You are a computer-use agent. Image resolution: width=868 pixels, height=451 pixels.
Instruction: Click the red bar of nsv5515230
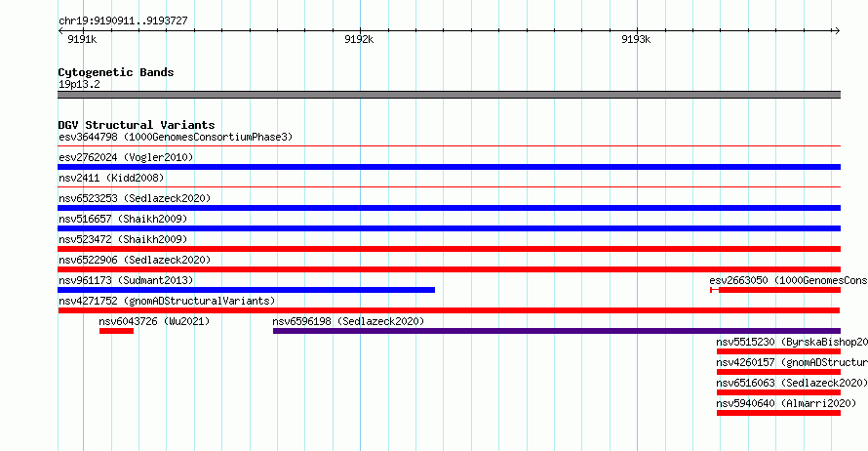pos(778,351)
